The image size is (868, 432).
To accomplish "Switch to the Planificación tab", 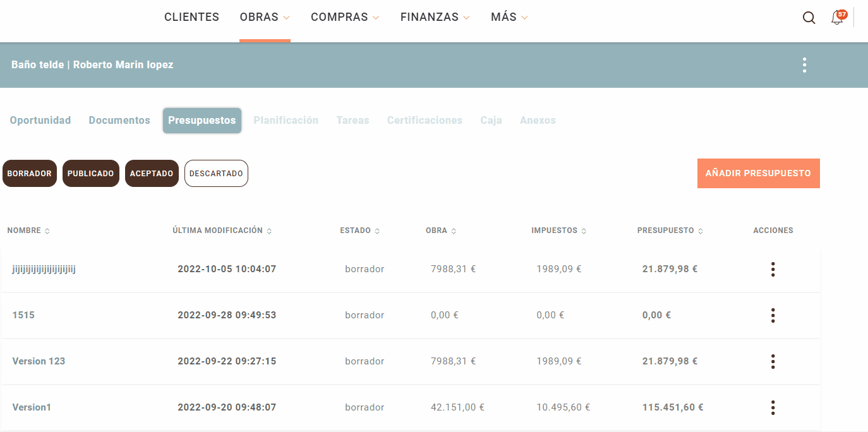I will (286, 120).
